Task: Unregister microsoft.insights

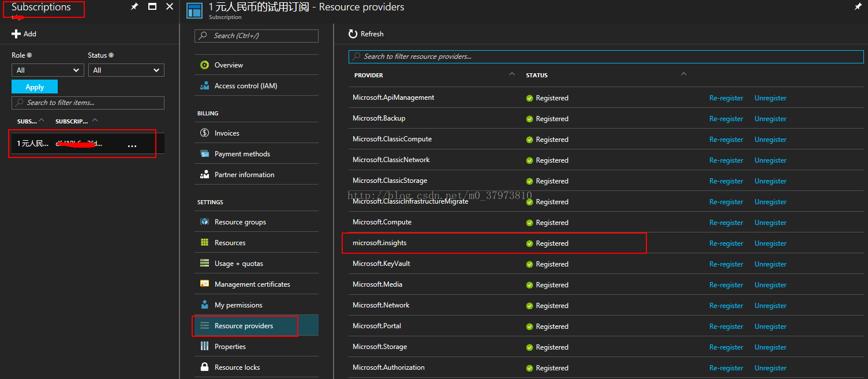Action: click(770, 243)
